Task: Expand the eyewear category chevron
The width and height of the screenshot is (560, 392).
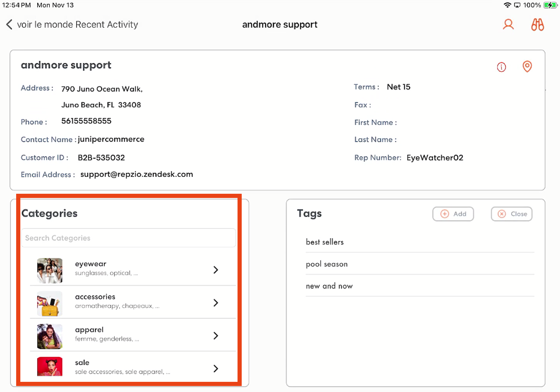Action: click(216, 270)
